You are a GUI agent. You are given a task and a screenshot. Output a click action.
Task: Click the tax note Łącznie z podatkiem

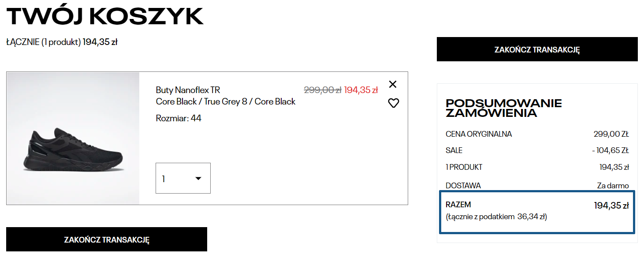[x=496, y=217]
